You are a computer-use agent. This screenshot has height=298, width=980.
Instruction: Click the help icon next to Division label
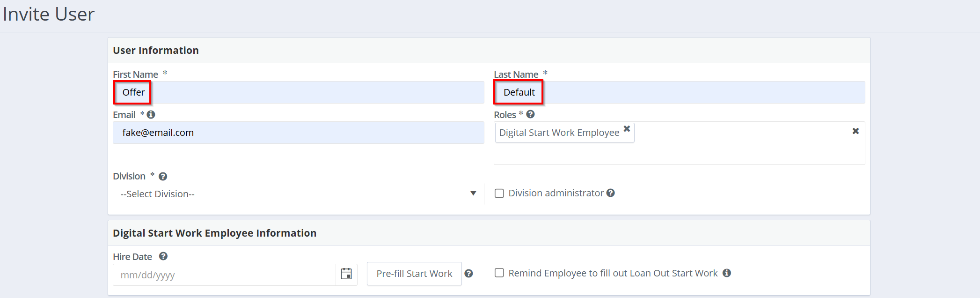click(x=163, y=177)
